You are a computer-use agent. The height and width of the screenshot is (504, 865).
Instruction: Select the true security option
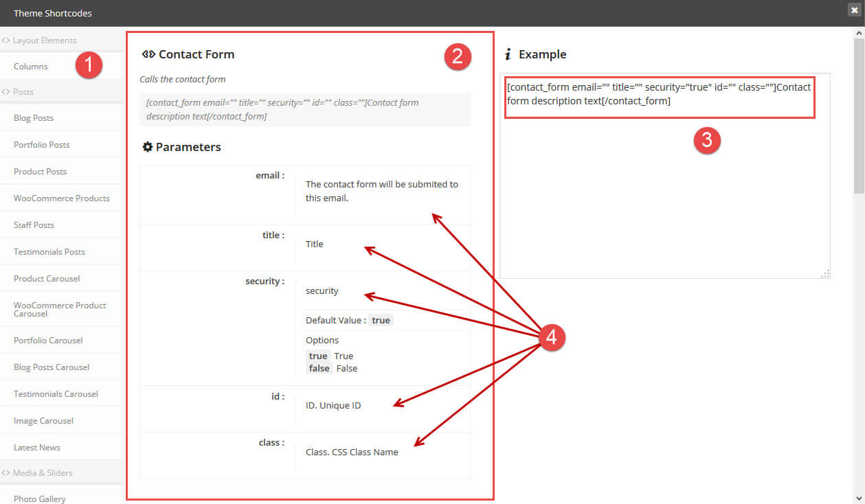[317, 356]
